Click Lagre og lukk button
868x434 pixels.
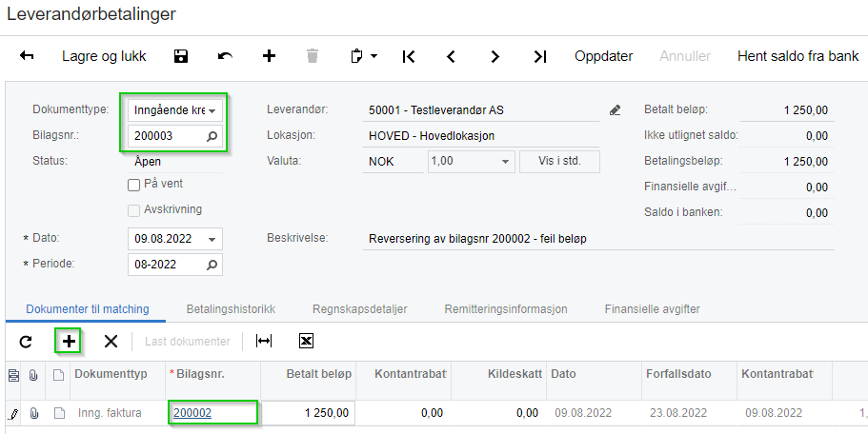tap(104, 56)
